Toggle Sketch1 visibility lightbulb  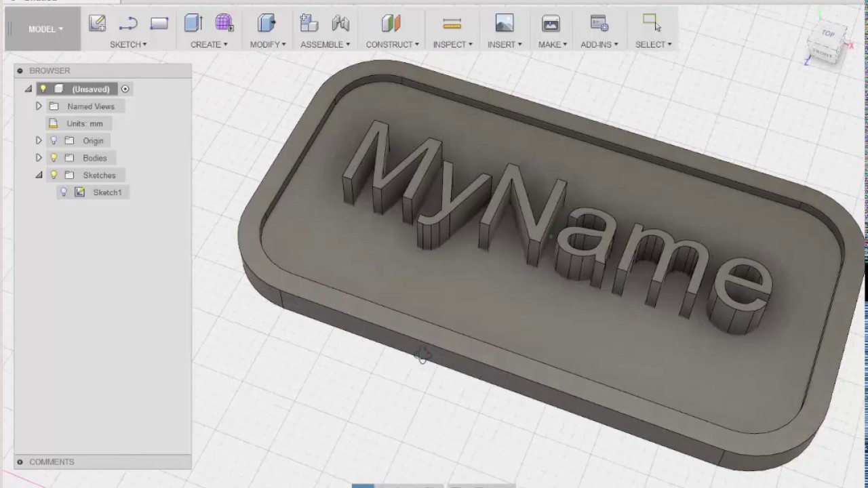tap(64, 192)
